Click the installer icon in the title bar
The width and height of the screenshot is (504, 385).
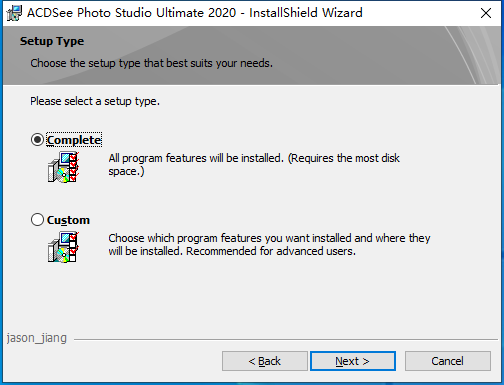tap(14, 13)
